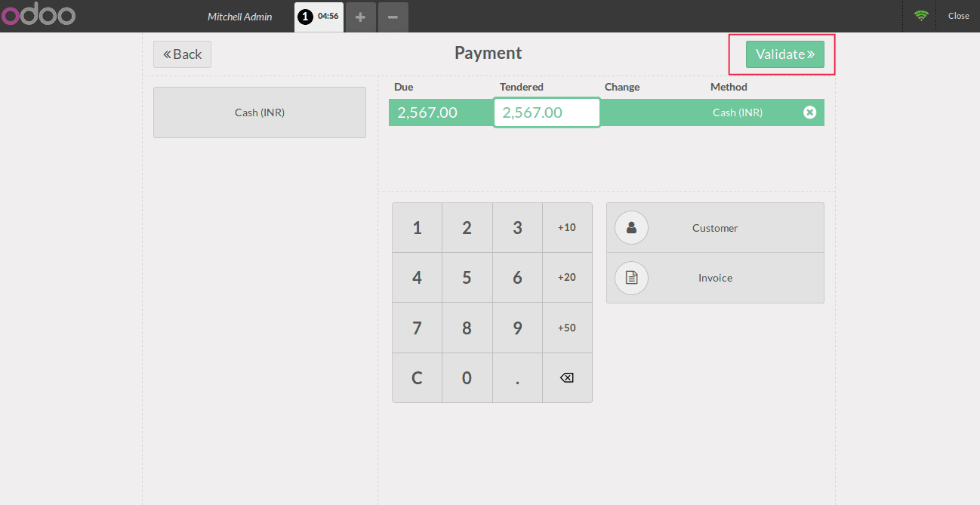Go back to the order screen
The image size is (980, 505).
182,54
